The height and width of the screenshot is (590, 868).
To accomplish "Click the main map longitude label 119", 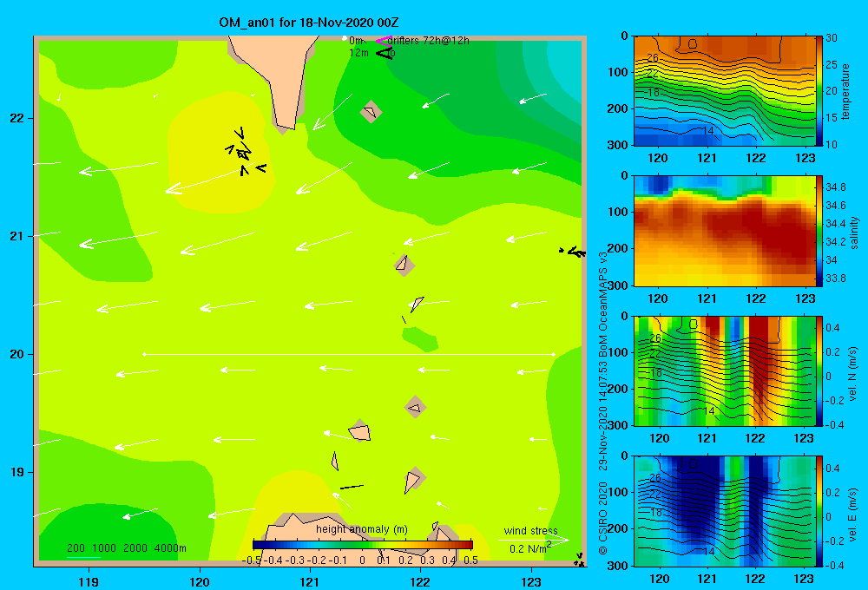I will click(89, 581).
